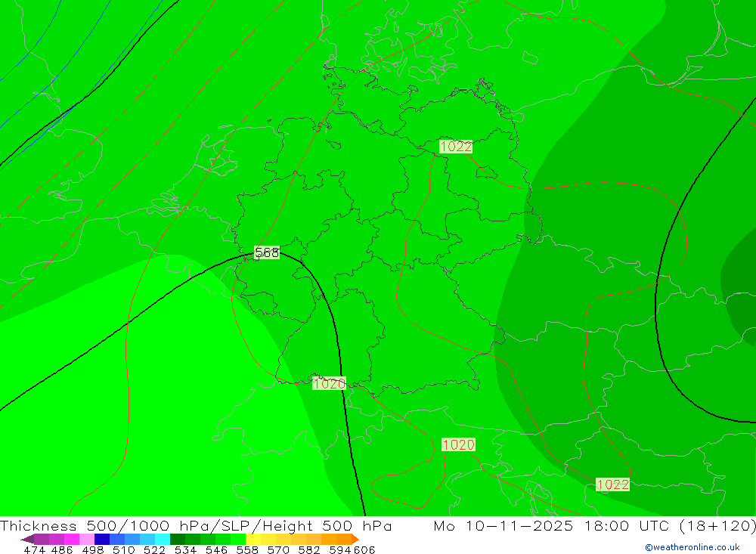Click the legend value 534
756x554 pixels.
coord(186,549)
